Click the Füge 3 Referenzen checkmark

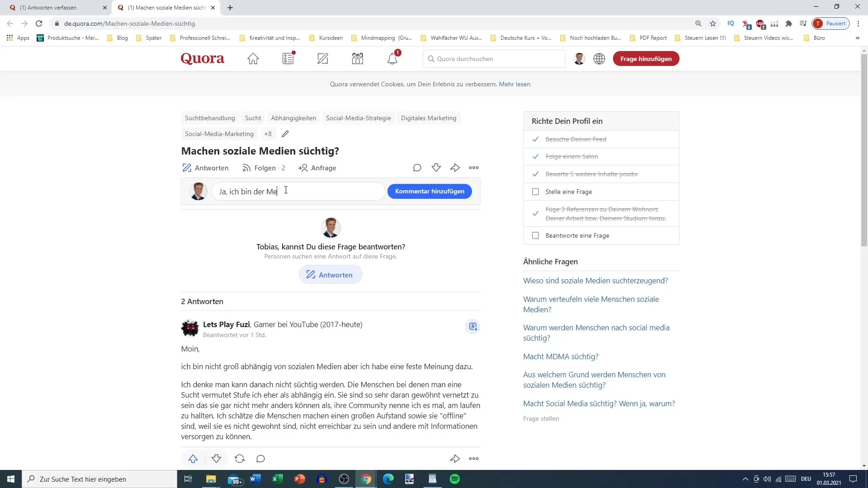pyautogui.click(x=536, y=213)
